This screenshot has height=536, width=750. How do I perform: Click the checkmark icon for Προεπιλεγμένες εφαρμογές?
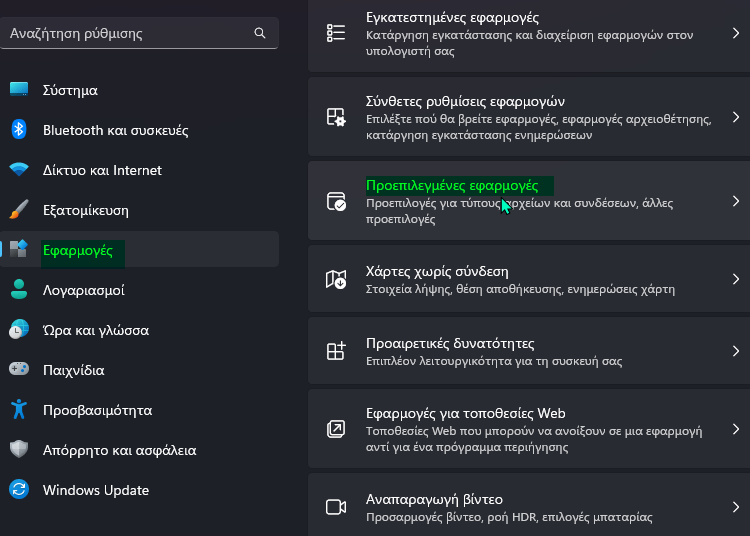(336, 201)
